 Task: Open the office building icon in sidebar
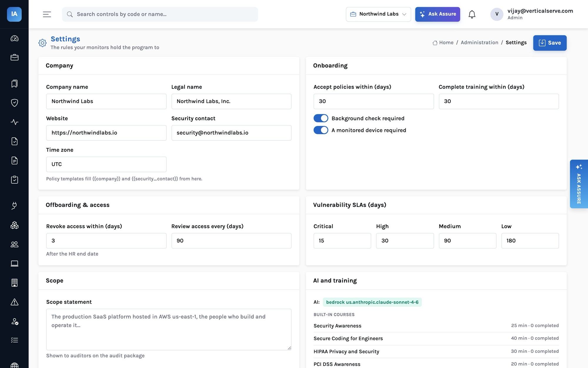14,283
